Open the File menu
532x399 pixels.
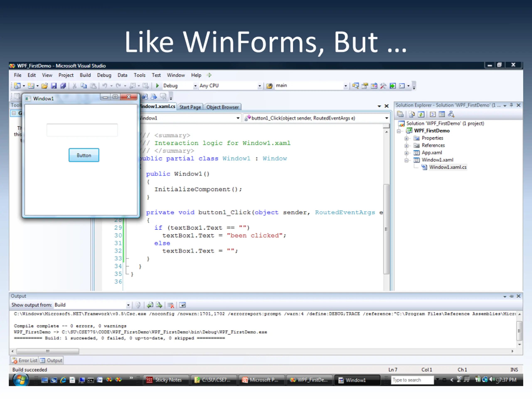[17, 75]
